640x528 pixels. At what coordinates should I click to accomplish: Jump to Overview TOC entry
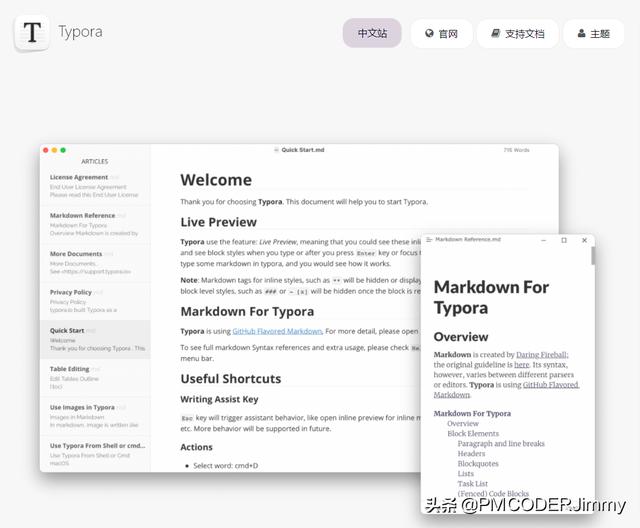click(x=462, y=424)
